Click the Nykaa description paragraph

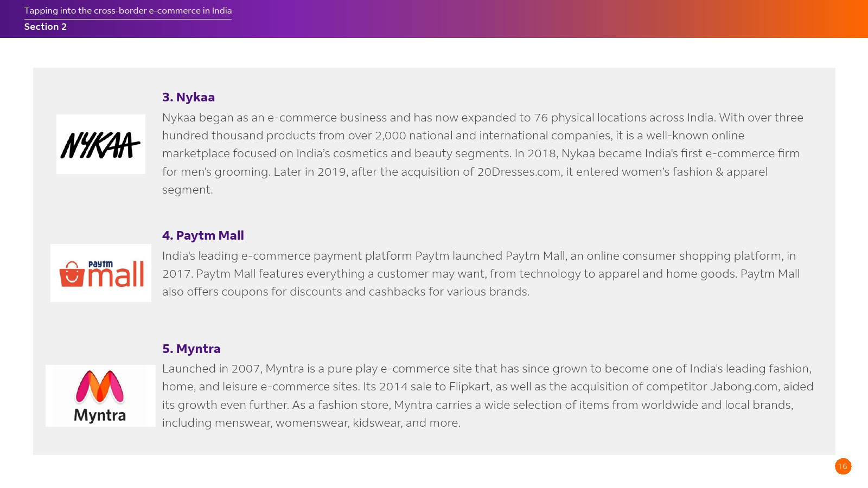483,153
